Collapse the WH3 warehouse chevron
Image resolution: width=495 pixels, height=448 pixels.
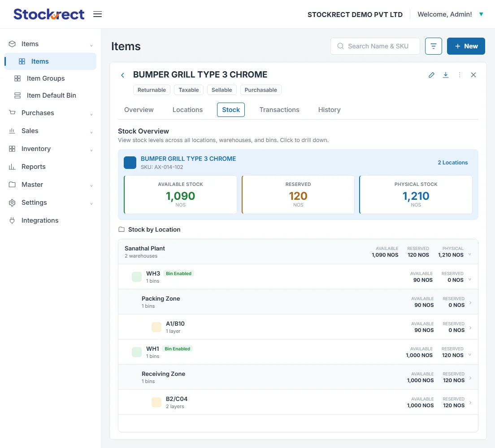[470, 279]
